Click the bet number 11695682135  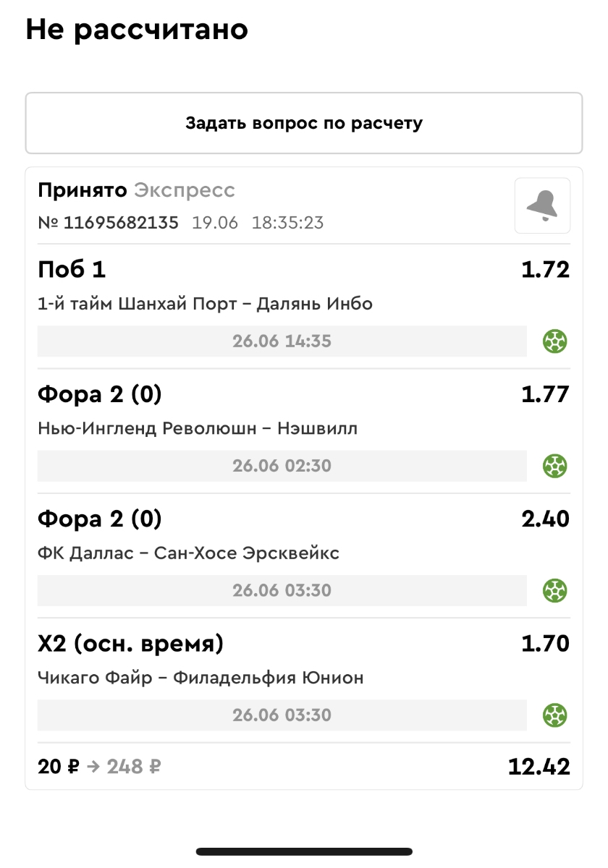click(x=120, y=223)
